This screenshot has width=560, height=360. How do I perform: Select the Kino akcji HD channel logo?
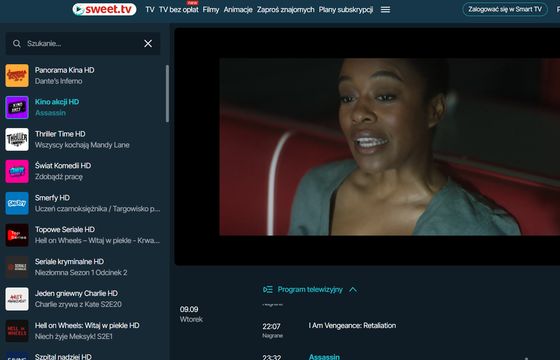pos(17,108)
